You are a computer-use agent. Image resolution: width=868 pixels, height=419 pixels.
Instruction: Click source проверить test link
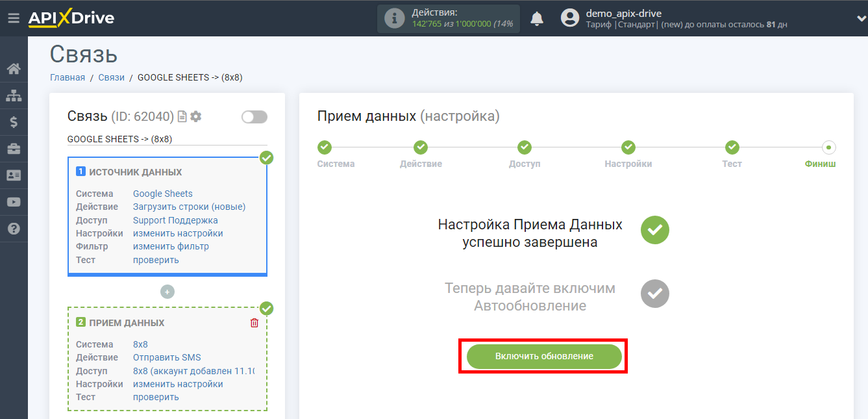(x=156, y=260)
